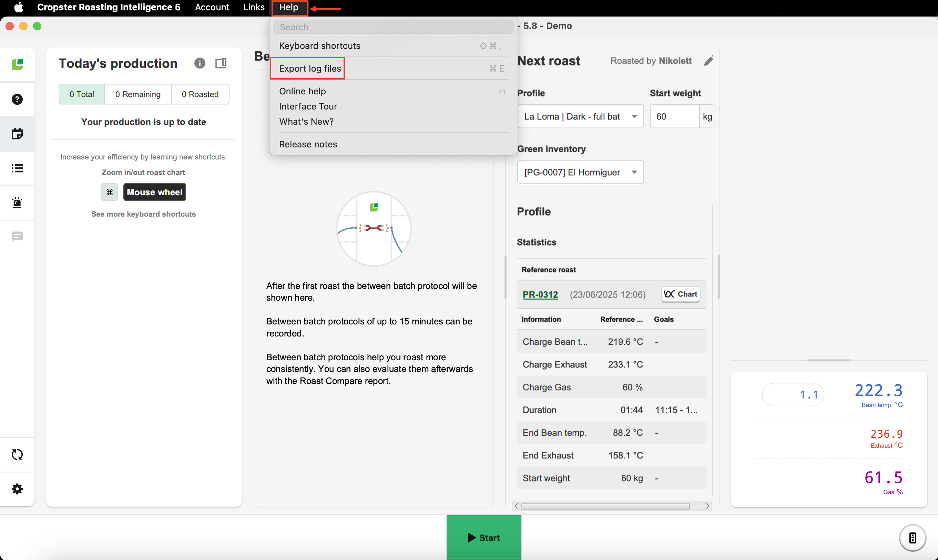Select the 0 Roasted filter
Image resolution: width=938 pixels, height=560 pixels.
pos(200,94)
